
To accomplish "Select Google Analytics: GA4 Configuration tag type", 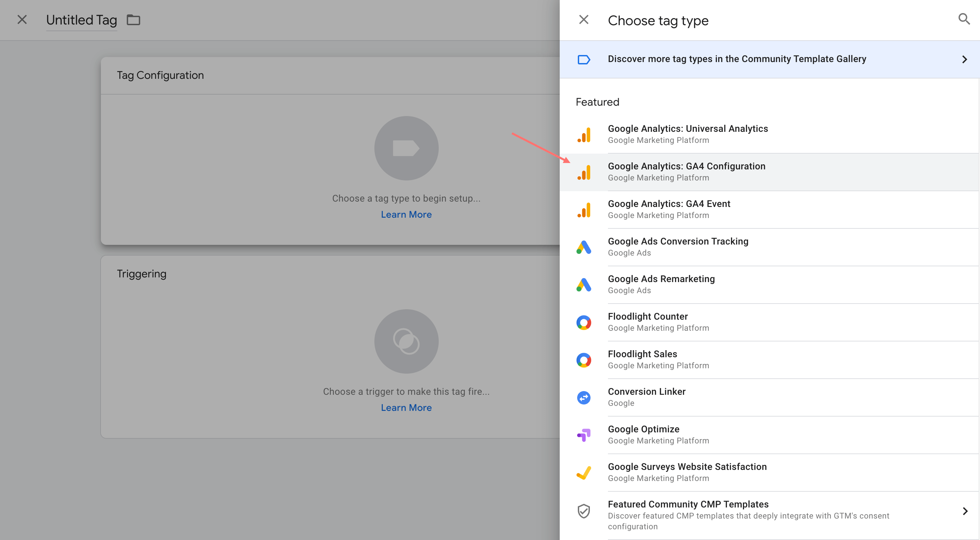I will click(x=769, y=172).
